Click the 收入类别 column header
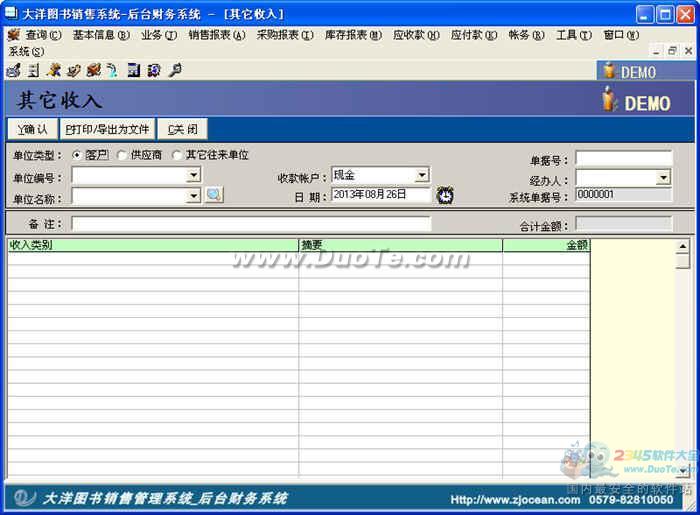This screenshot has height=515, width=700. point(153,245)
